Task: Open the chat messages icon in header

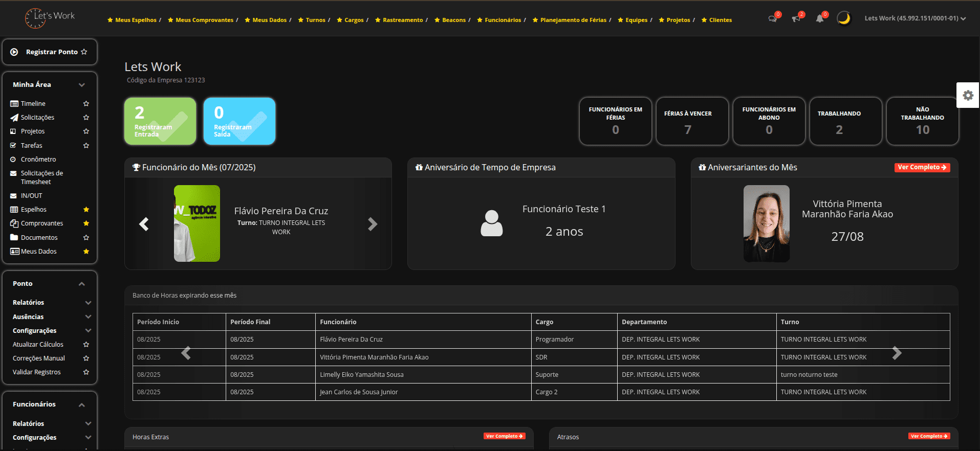Action: 772,19
